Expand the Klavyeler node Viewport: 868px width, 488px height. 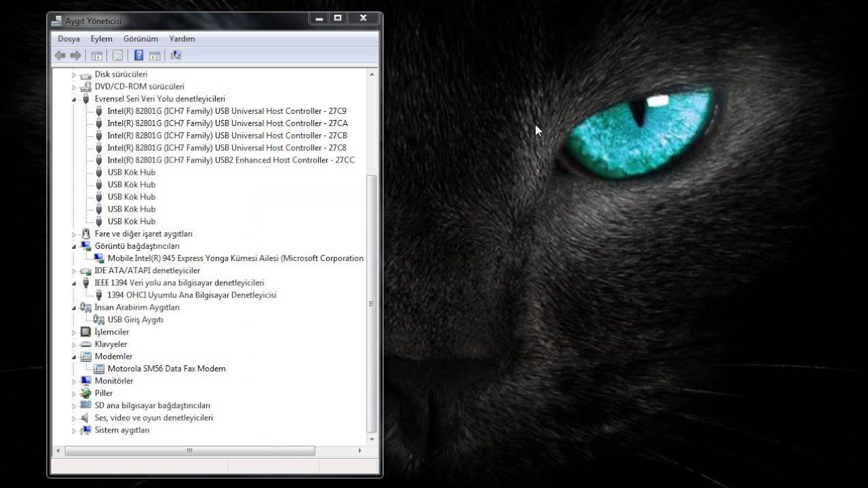[x=75, y=344]
